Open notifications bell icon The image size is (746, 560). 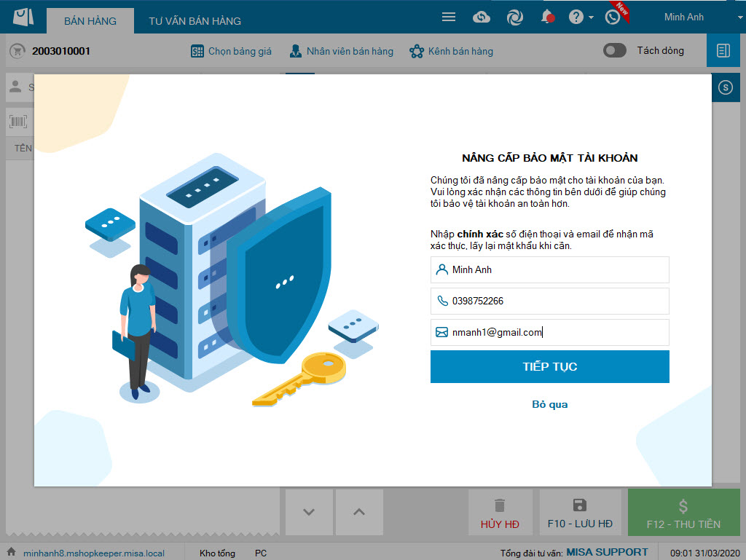click(548, 17)
